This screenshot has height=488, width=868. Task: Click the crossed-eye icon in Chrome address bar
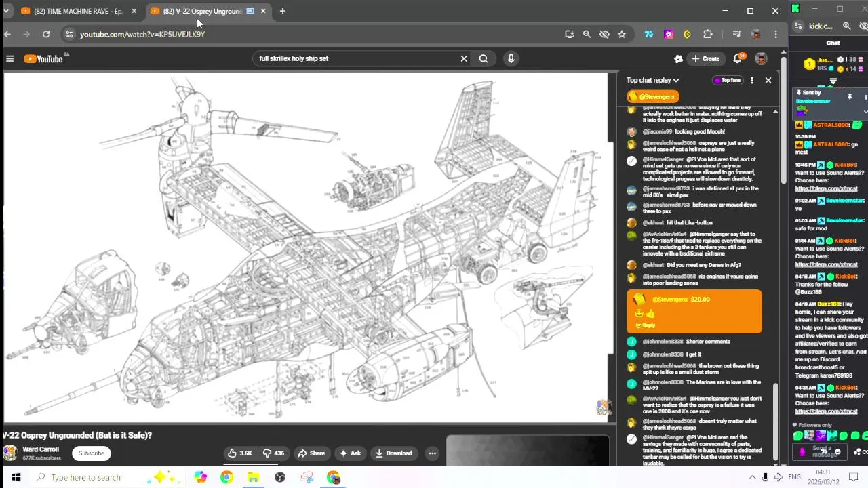pyautogui.click(x=604, y=34)
